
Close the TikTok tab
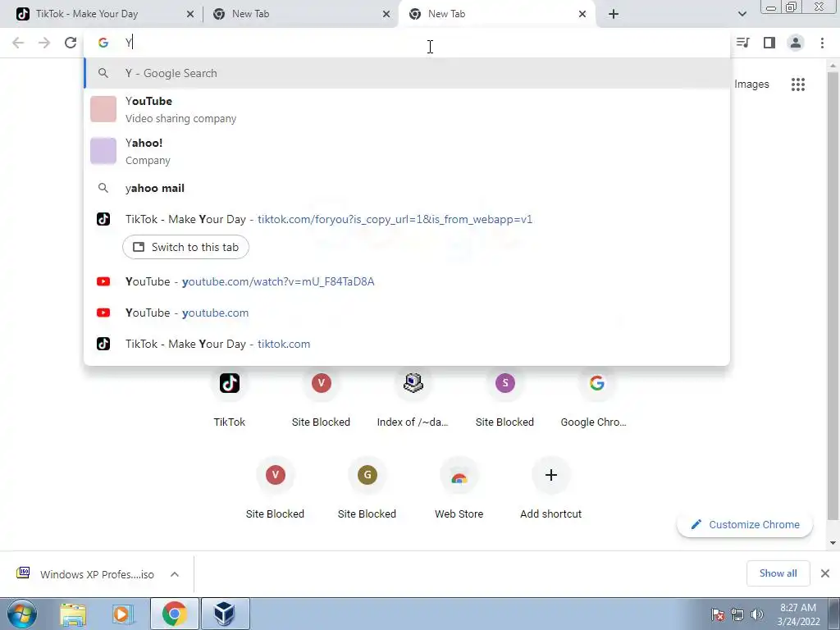190,14
